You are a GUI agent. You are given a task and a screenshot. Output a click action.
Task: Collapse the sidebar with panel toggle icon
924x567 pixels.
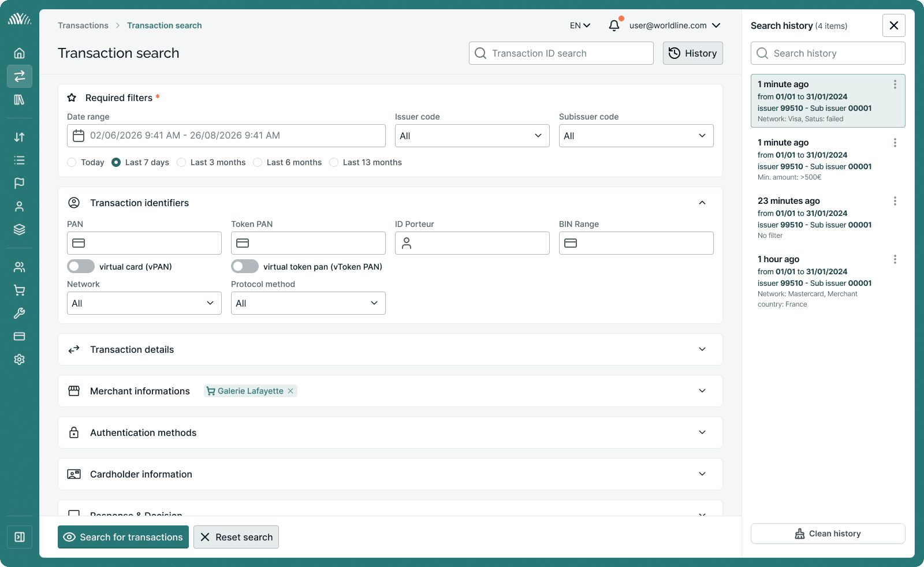(19, 537)
